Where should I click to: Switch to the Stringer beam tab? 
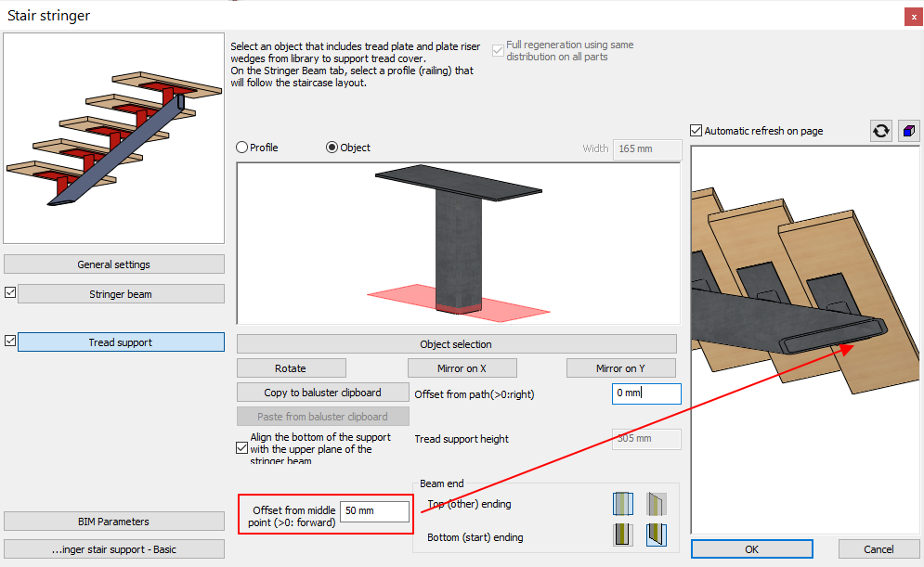(x=121, y=294)
